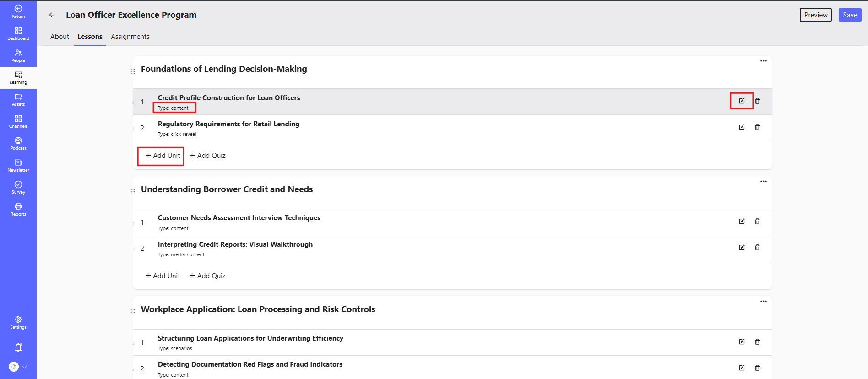This screenshot has height=379, width=868.
Task: Edit the Structuring Loan Applications unit
Action: coord(742,341)
